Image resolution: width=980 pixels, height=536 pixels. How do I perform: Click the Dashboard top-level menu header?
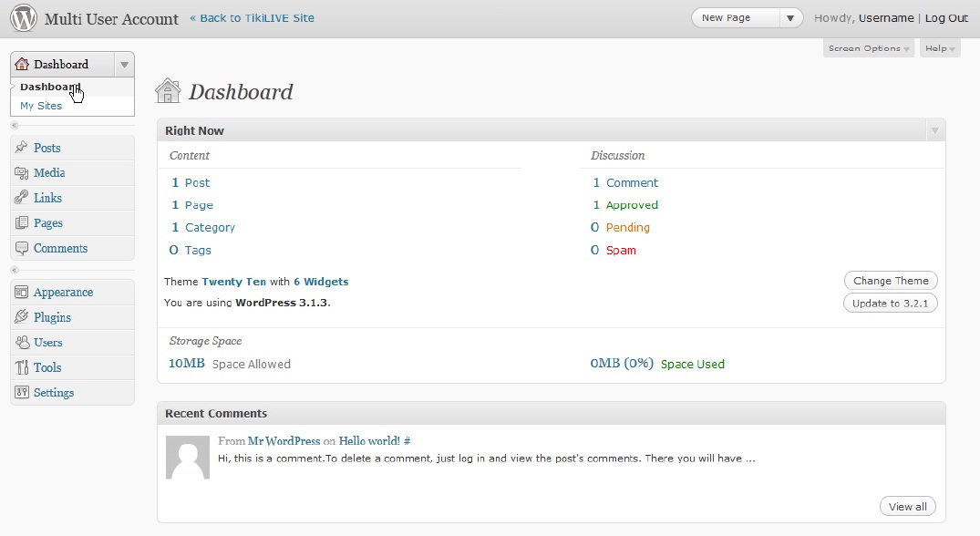pos(63,65)
